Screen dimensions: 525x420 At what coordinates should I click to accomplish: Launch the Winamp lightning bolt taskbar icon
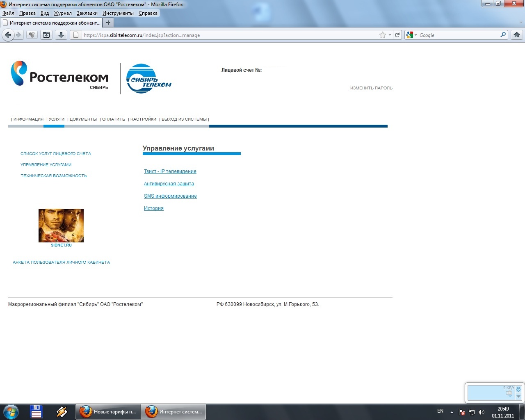coord(62,411)
